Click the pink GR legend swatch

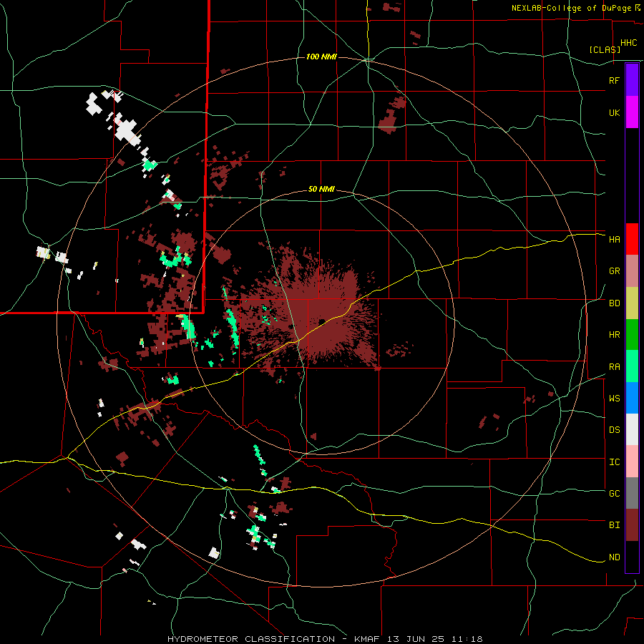click(632, 270)
